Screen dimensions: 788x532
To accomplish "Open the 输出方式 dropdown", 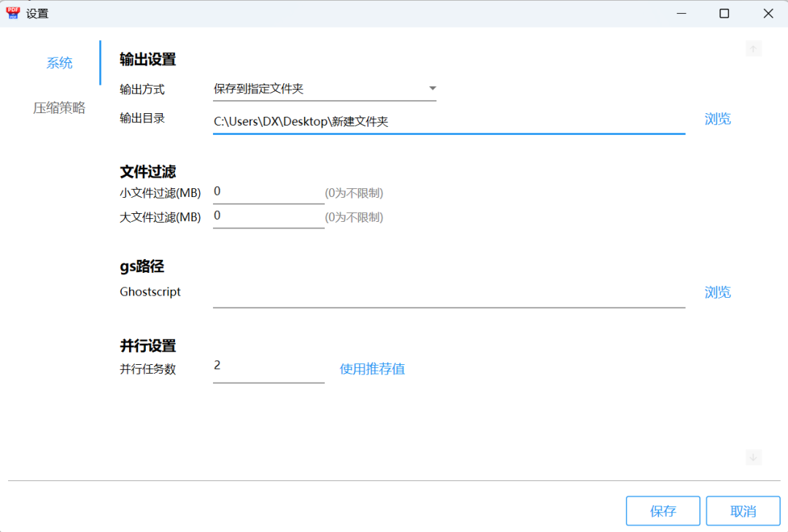I will tap(325, 87).
